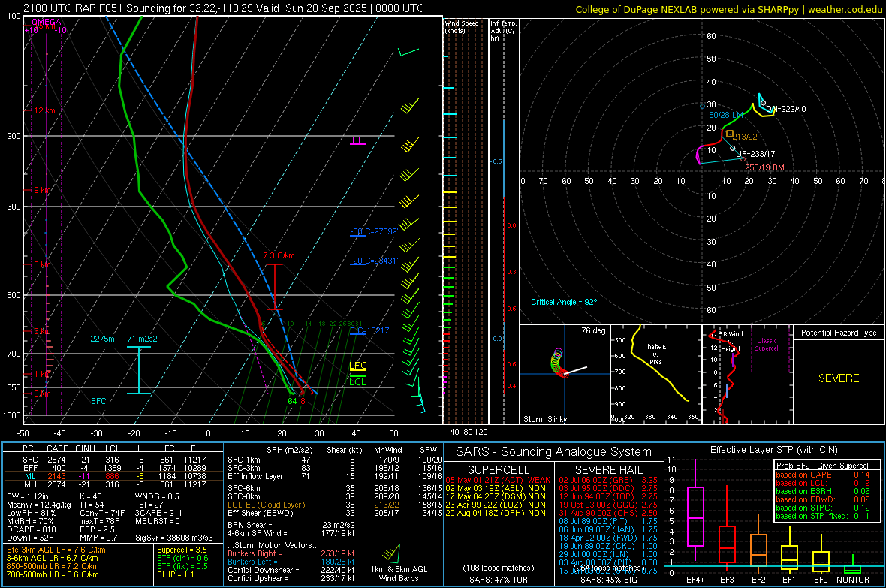Click the Potential Hazard Type heading

pyautogui.click(x=839, y=333)
